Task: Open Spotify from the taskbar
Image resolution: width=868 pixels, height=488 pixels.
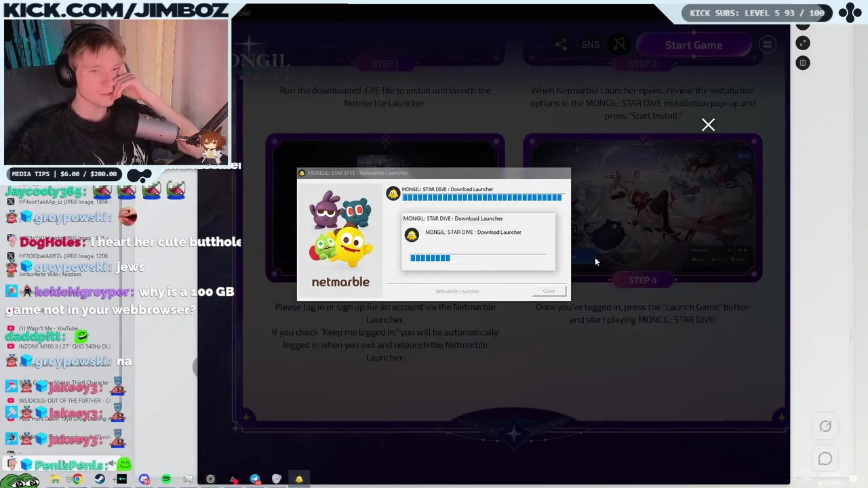Action: point(166,479)
